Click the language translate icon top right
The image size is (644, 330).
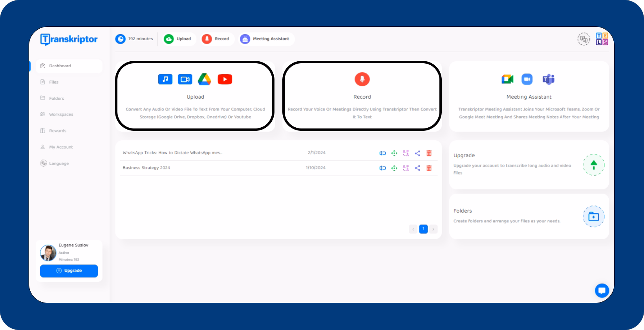coord(584,39)
